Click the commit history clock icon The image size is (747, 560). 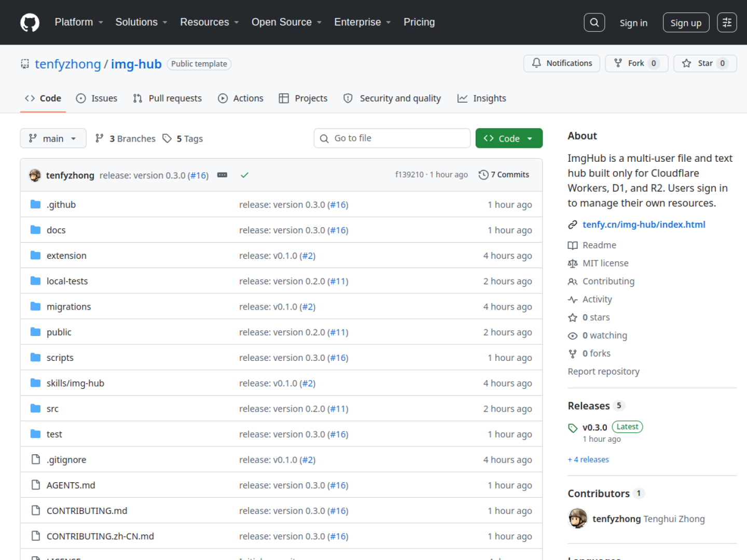click(483, 175)
